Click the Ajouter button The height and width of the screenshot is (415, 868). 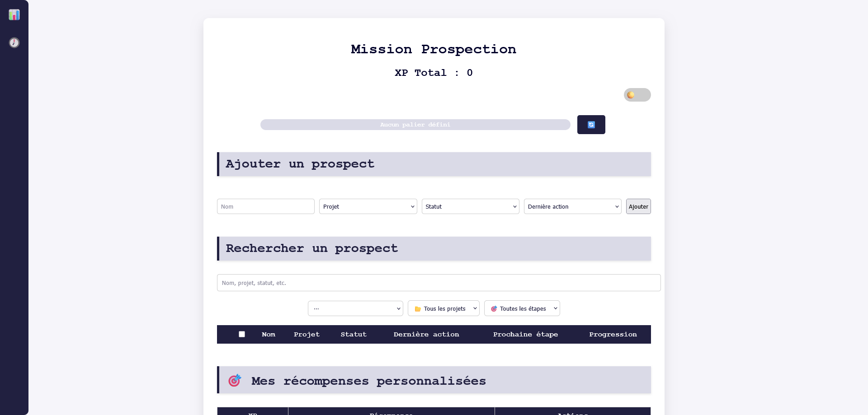click(638, 206)
